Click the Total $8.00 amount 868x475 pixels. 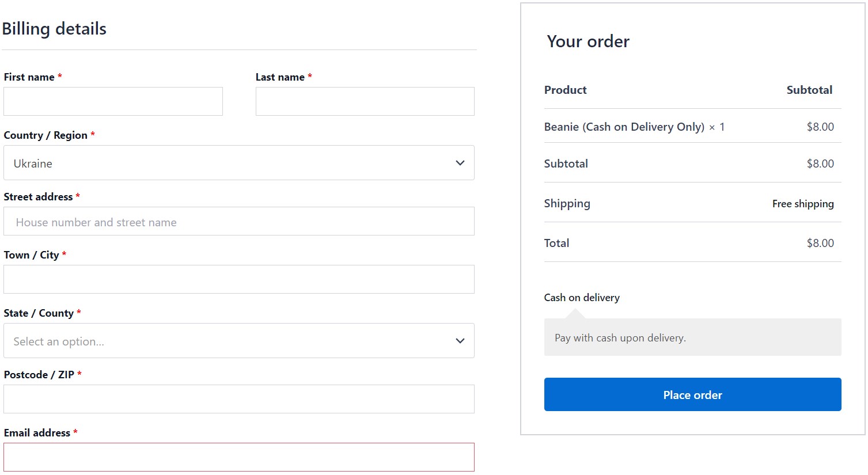tap(820, 242)
